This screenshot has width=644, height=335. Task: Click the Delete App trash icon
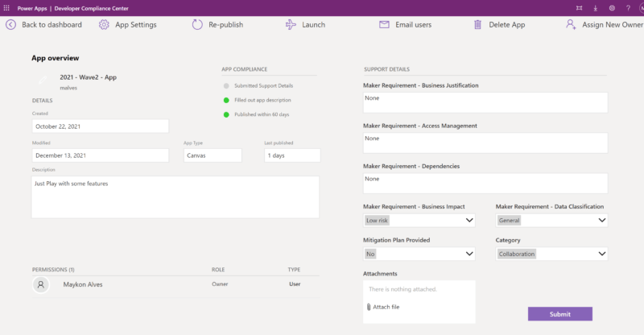pos(477,24)
